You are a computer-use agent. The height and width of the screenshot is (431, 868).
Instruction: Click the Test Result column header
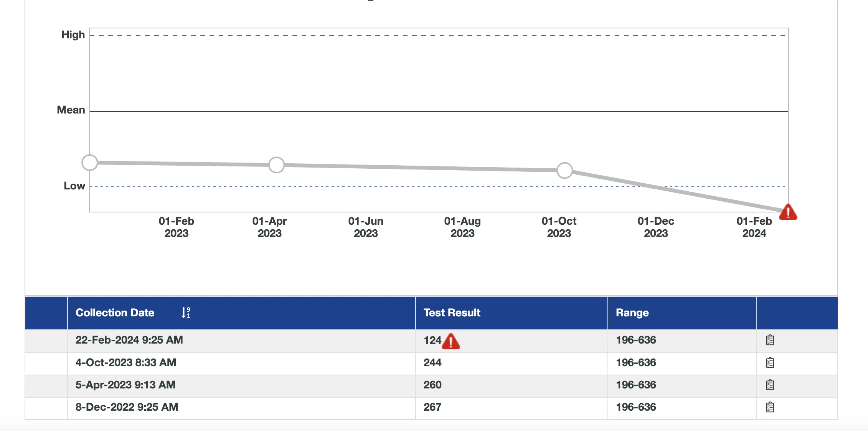[452, 313]
